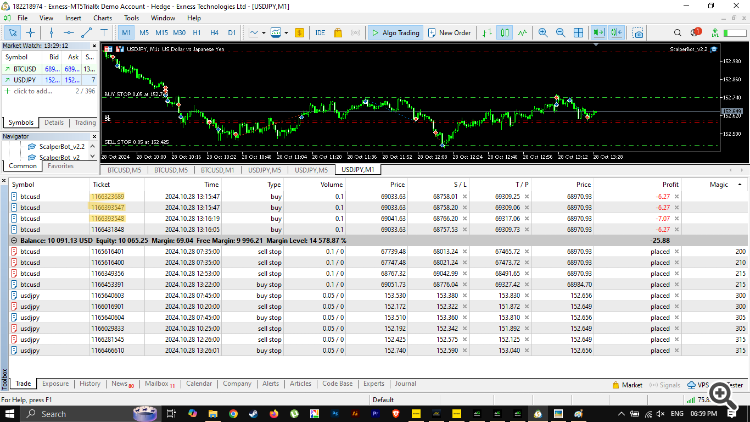Open the Experts tab
Image resolution: width=750 pixels, height=422 pixels.
[x=374, y=384]
